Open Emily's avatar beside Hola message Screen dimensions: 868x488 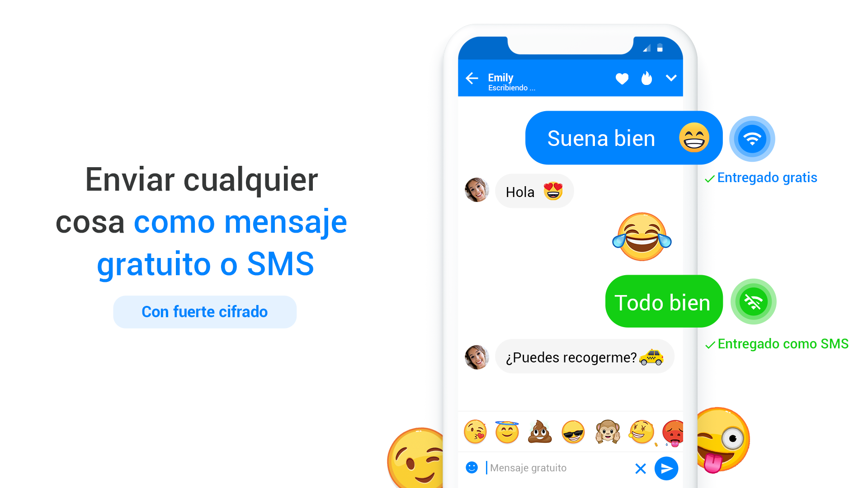click(x=477, y=190)
